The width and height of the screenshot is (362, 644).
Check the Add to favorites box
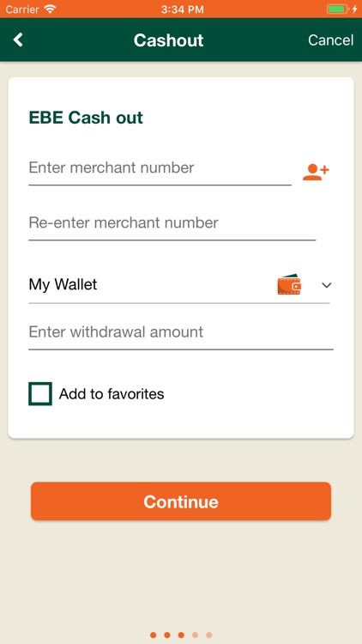(x=40, y=393)
